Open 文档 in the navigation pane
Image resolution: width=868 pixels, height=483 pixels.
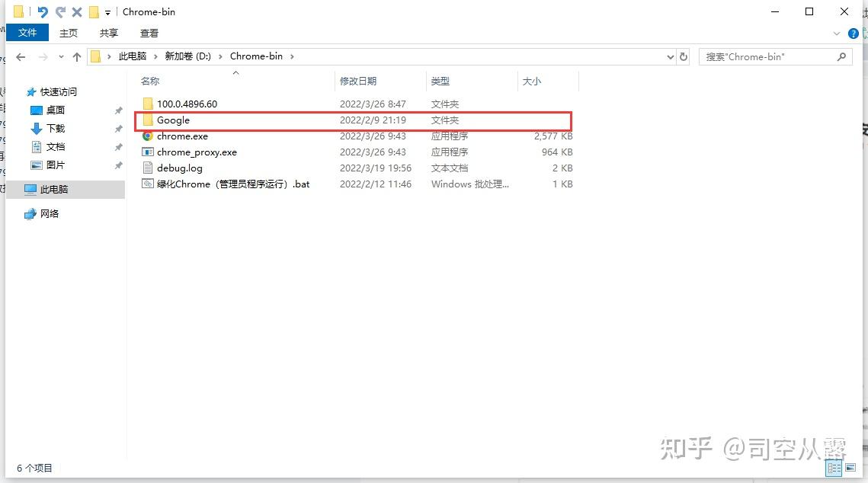pyautogui.click(x=56, y=146)
